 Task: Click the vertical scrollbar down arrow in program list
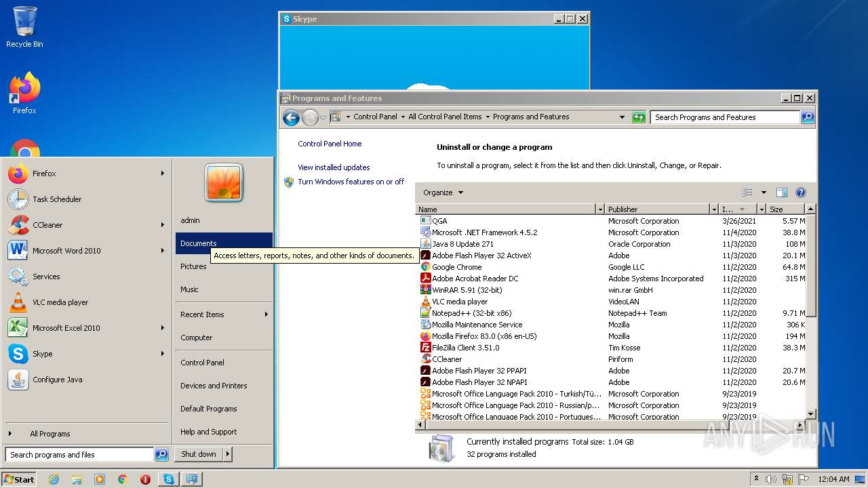[x=810, y=413]
